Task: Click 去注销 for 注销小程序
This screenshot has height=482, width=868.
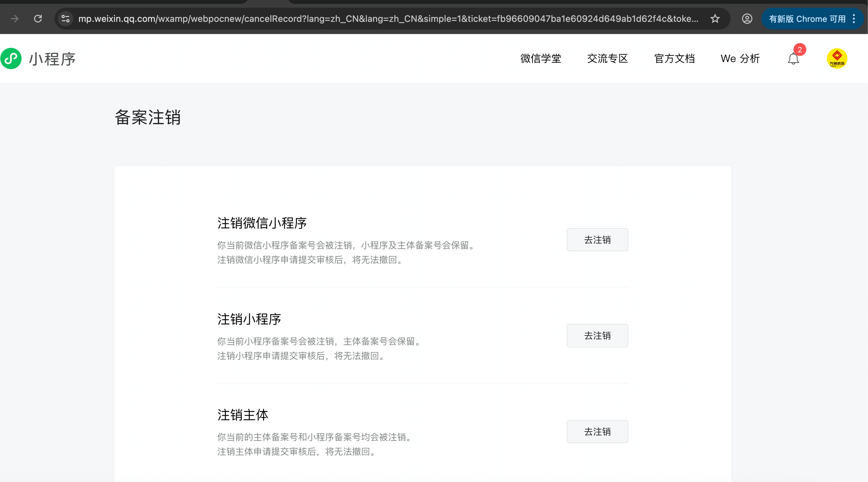Action: click(x=597, y=335)
